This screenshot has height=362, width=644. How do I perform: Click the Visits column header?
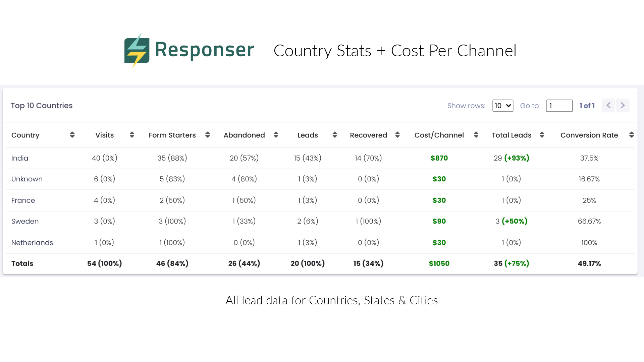point(104,135)
